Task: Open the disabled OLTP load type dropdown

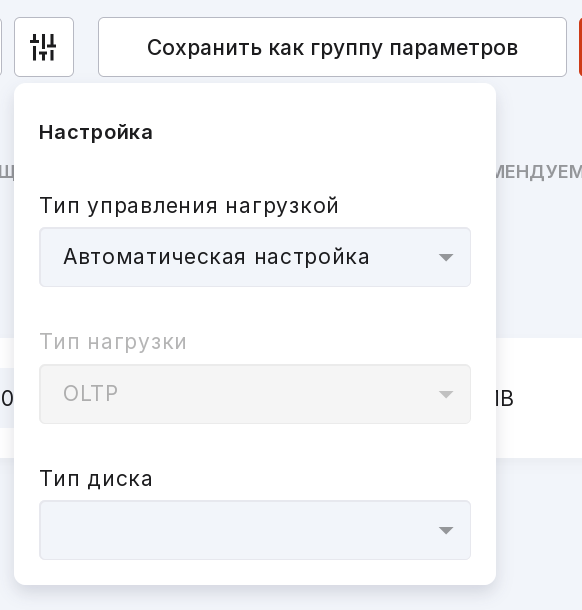Action: (255, 394)
